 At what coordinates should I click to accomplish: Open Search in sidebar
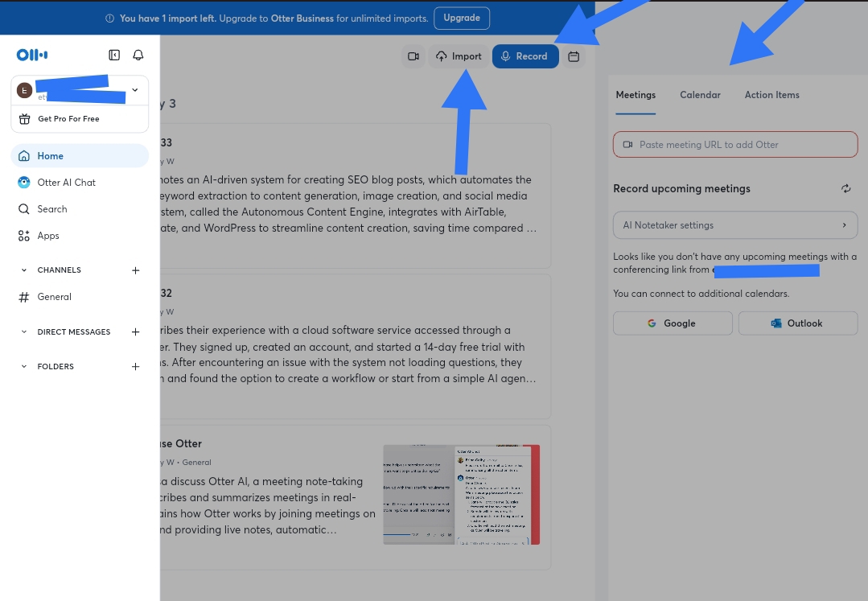(80, 209)
